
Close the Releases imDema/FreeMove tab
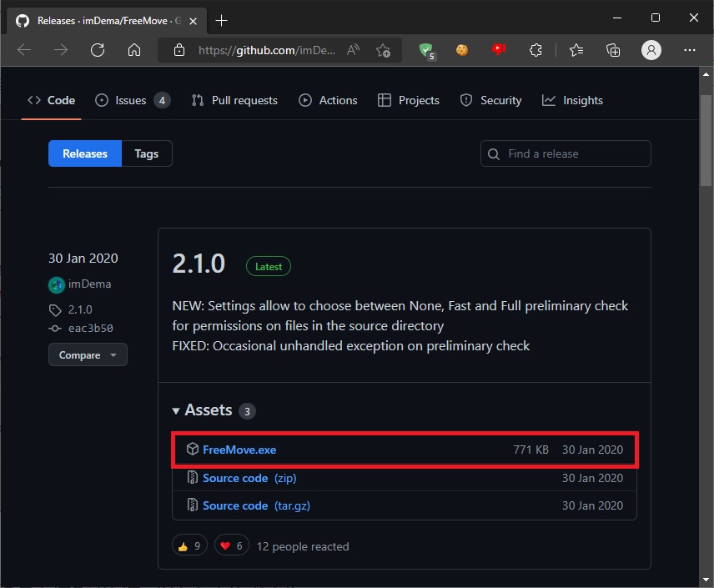pos(193,21)
